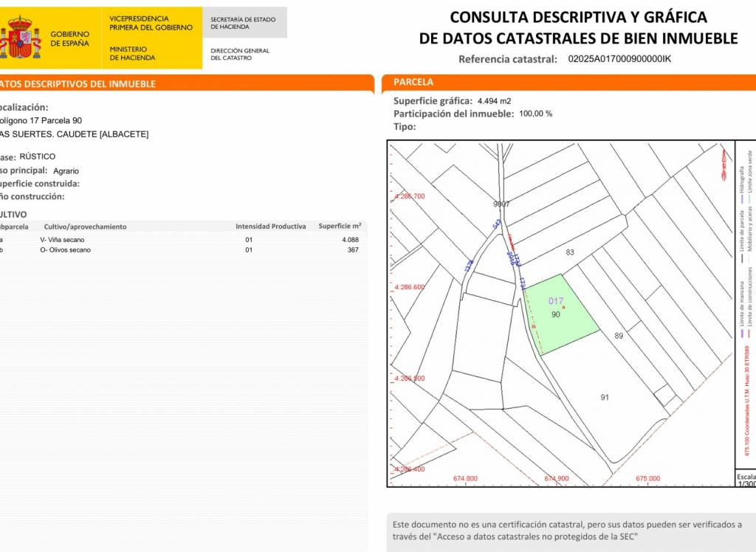Toggle the V- Viña secano crop row
The width and height of the screenshot is (756, 552).
click(66, 239)
